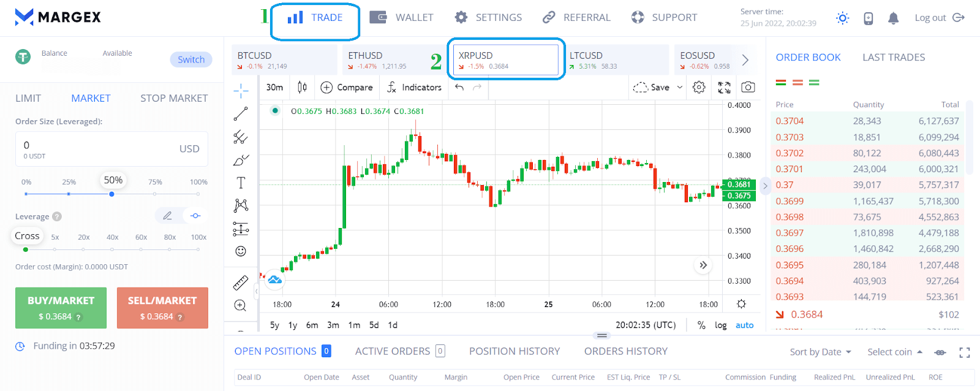Collapse the drawing toolbar handle

point(257,292)
